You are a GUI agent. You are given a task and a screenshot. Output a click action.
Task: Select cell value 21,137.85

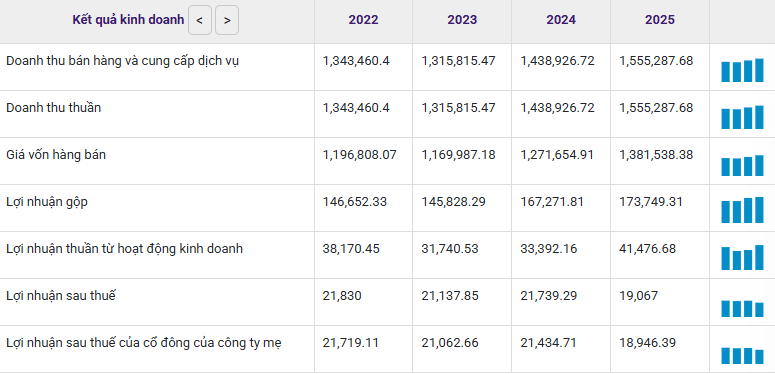pos(450,296)
